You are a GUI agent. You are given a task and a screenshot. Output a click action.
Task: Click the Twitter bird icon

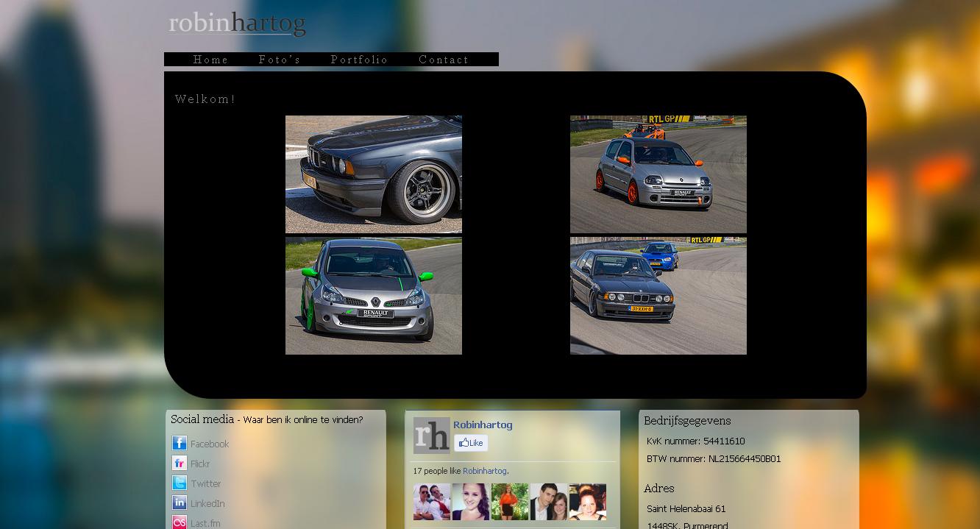tap(180, 483)
